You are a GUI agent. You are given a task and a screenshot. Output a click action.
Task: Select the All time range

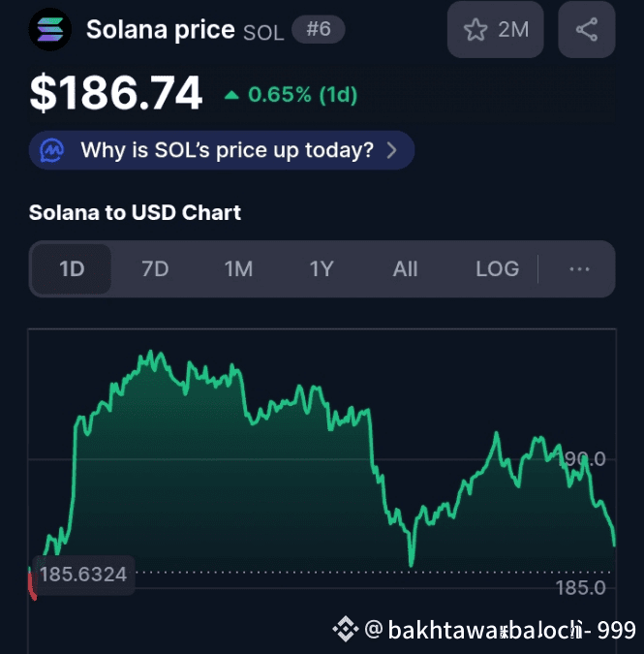point(405,268)
